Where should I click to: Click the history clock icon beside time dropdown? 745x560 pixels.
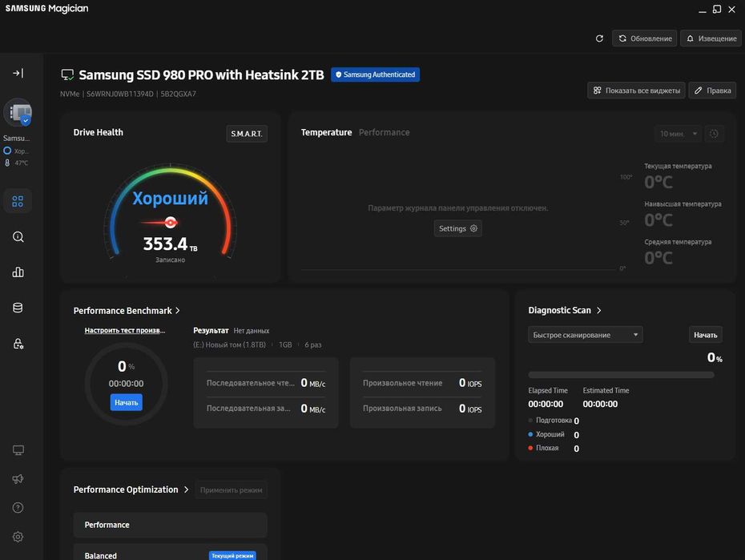[x=714, y=134]
